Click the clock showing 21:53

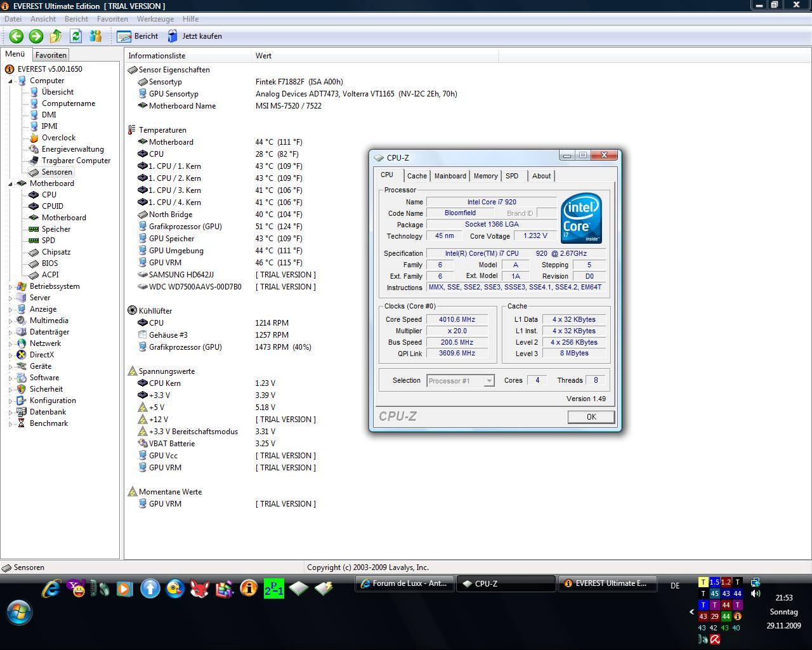pos(784,597)
